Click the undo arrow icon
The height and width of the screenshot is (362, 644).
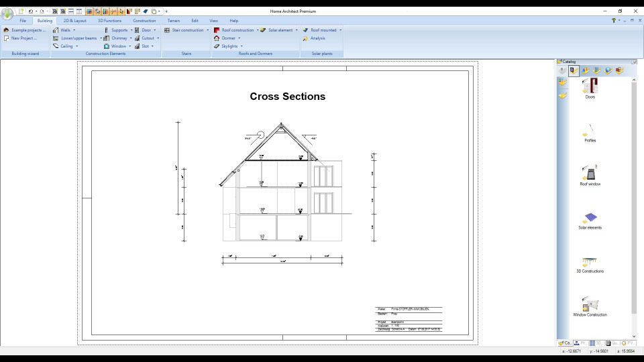click(30, 11)
